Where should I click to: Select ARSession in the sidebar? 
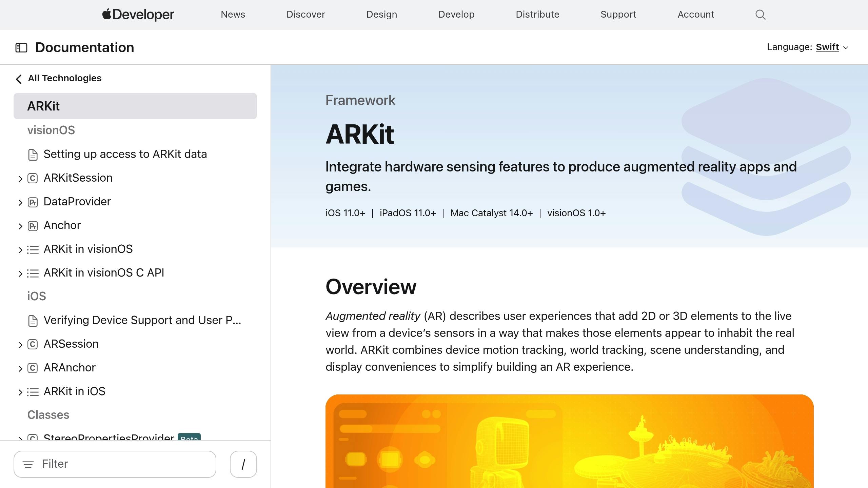click(x=71, y=344)
